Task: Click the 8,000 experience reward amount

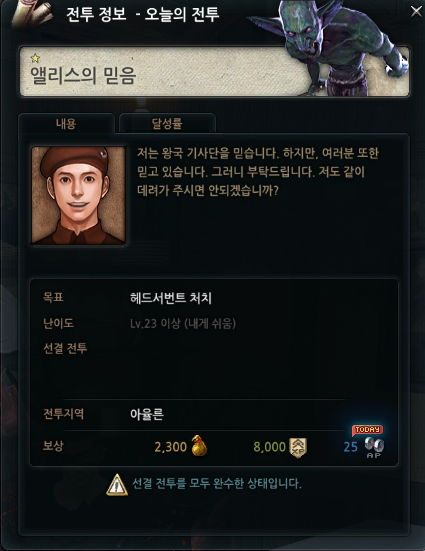Action: tap(270, 447)
